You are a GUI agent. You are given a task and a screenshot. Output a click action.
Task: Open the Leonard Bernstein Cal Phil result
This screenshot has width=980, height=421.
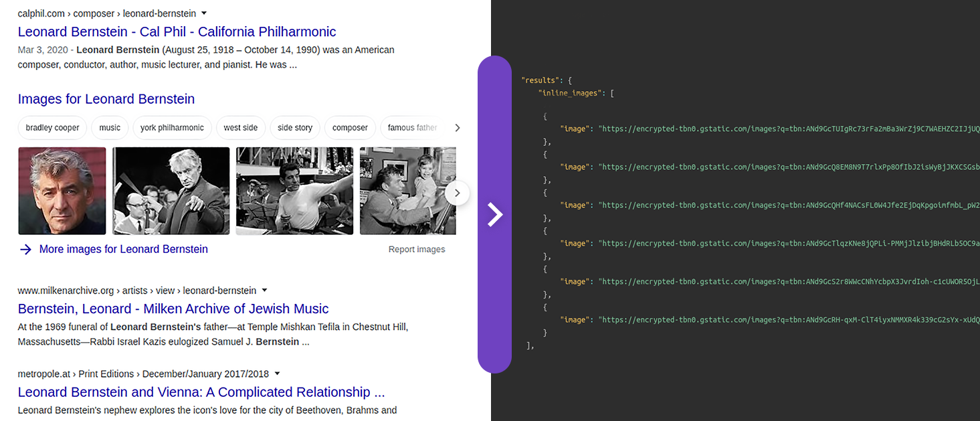click(177, 31)
